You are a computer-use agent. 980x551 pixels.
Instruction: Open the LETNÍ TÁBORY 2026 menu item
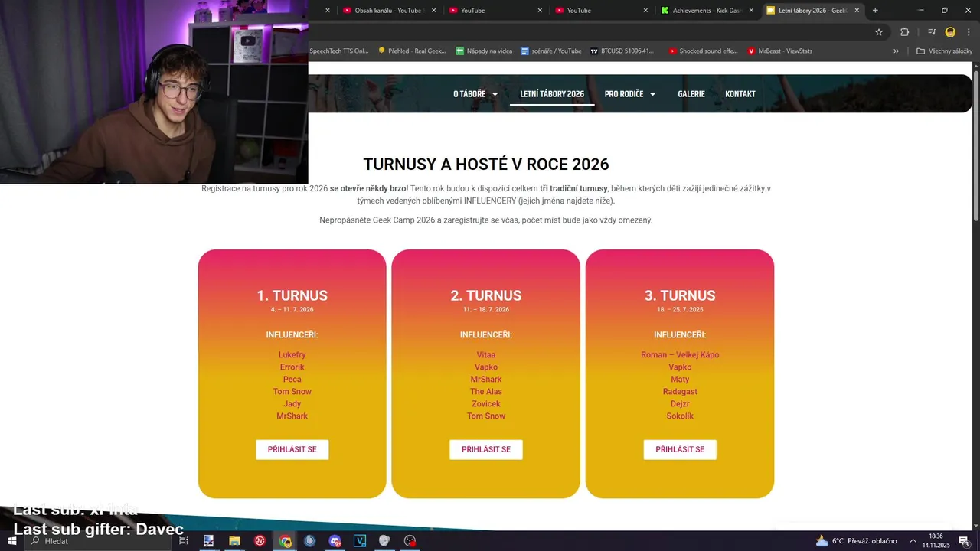(552, 94)
